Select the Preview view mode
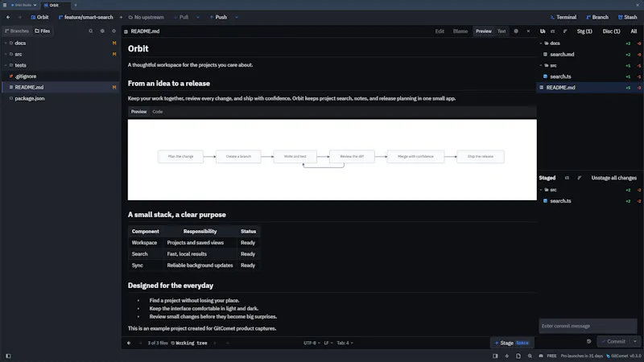 pos(484,31)
